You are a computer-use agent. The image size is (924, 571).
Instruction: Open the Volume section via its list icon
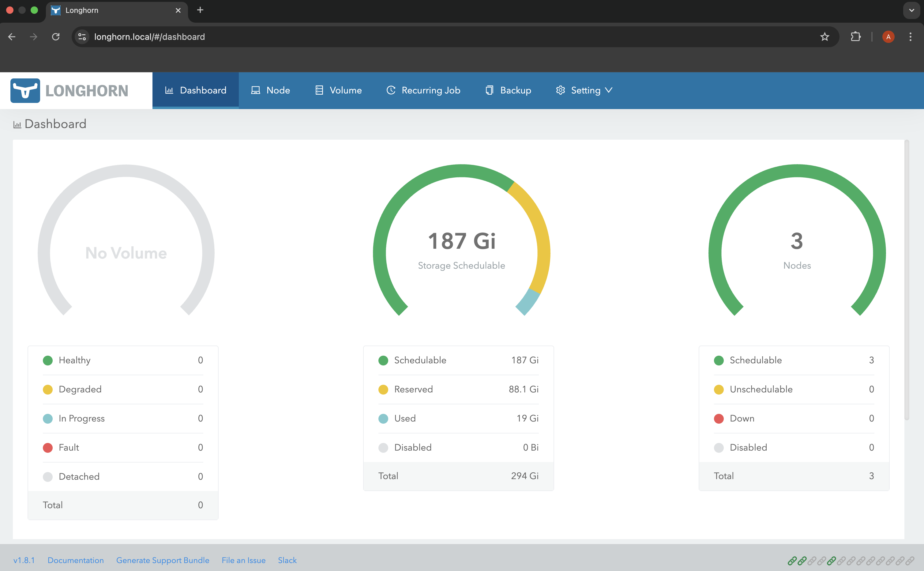(x=319, y=90)
